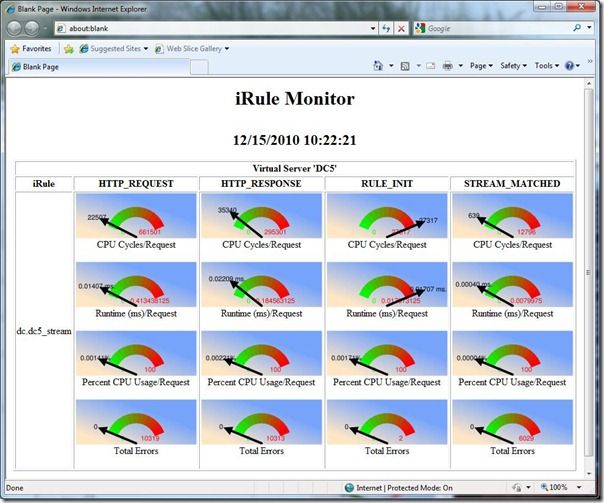Open the Tools menu

pyautogui.click(x=547, y=66)
